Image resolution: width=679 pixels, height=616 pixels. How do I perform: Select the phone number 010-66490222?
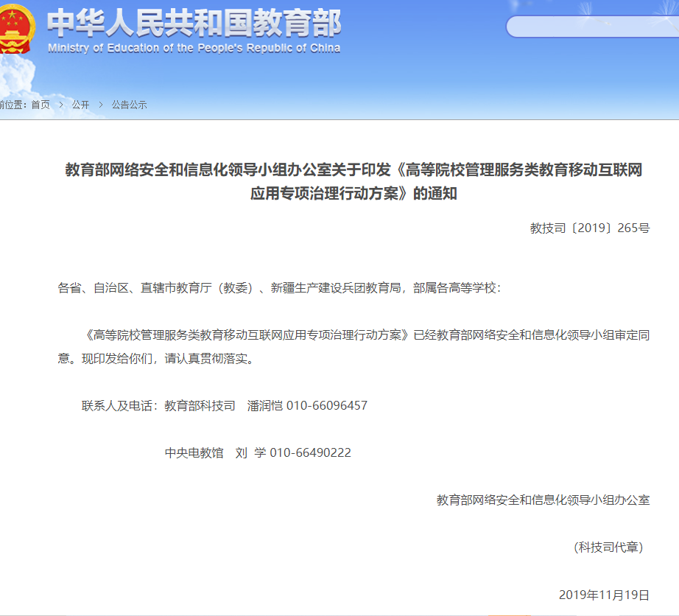pyautogui.click(x=311, y=452)
